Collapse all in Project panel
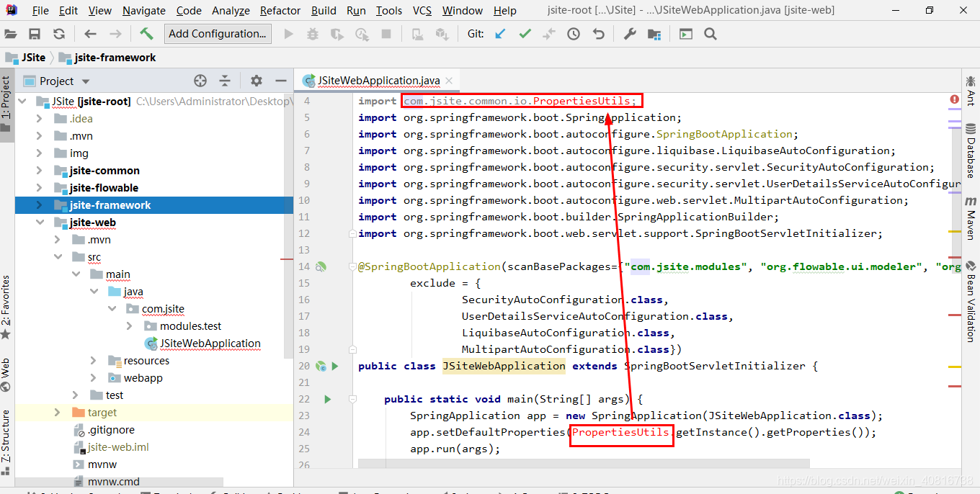 click(225, 81)
